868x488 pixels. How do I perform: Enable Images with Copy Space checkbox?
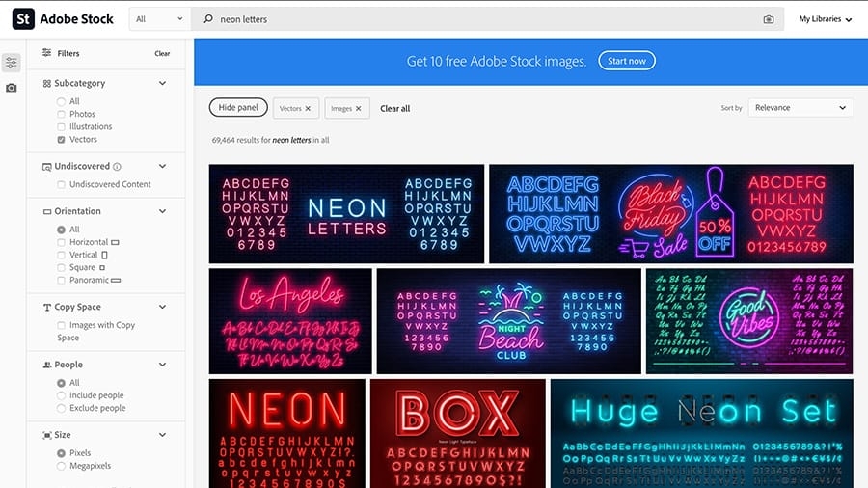click(x=61, y=325)
